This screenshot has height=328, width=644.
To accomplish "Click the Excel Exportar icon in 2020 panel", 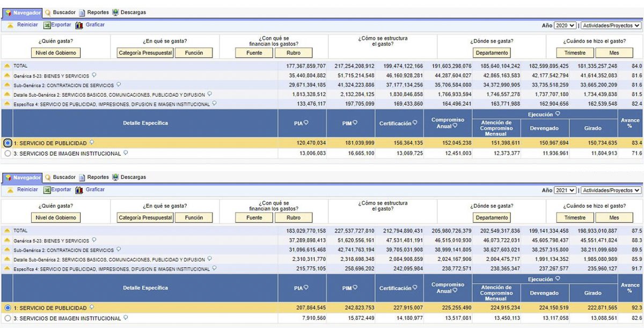I will (47, 25).
